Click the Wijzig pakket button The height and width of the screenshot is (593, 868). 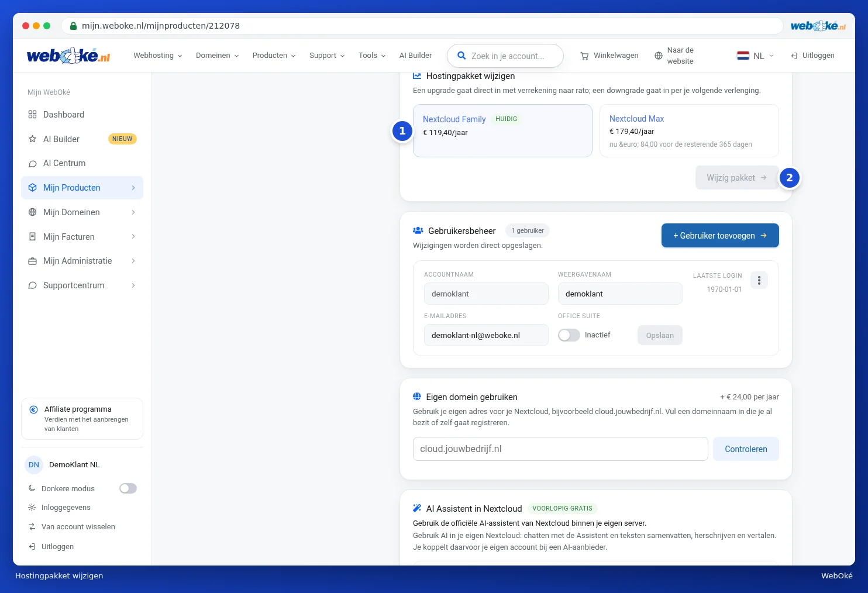click(x=737, y=178)
